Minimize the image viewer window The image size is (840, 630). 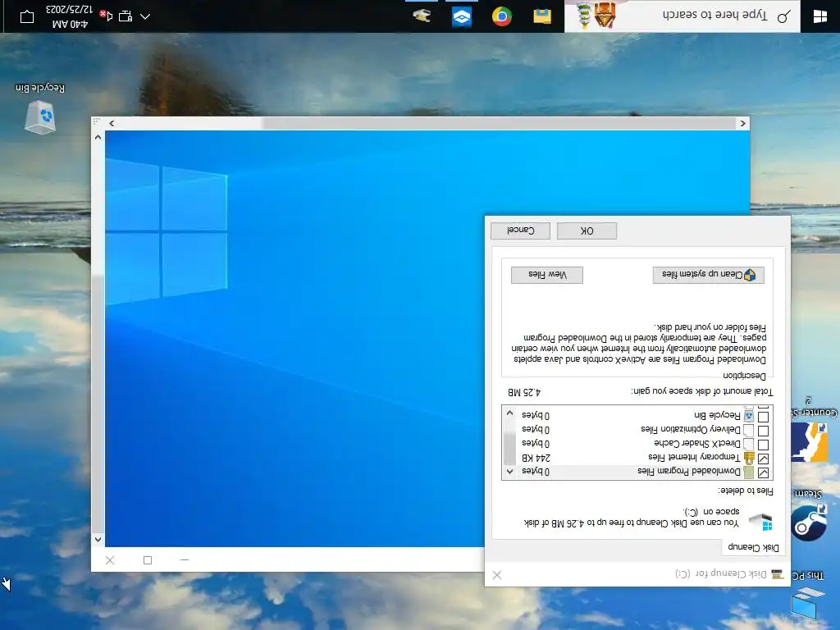coord(185,559)
